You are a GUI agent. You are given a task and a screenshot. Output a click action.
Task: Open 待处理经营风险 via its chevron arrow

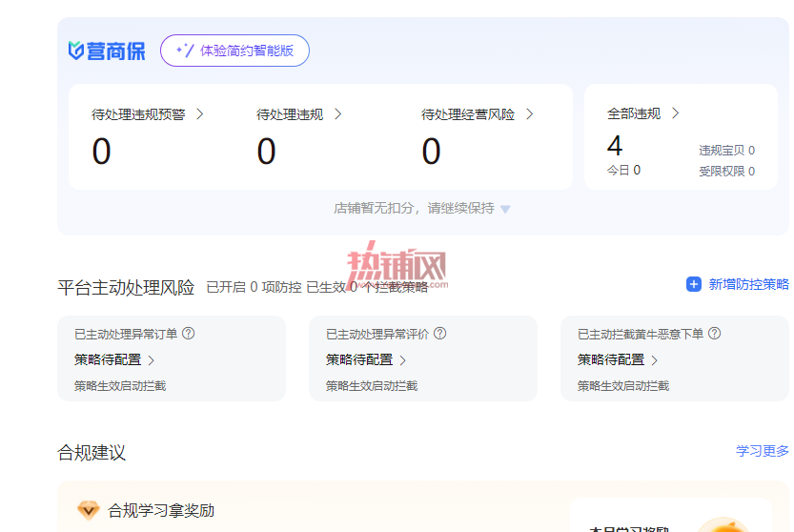(x=530, y=114)
